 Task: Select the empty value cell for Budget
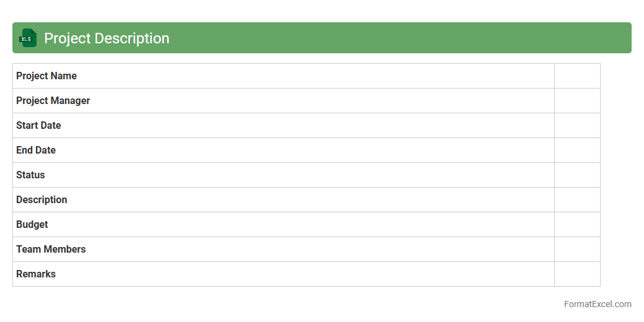tap(577, 225)
